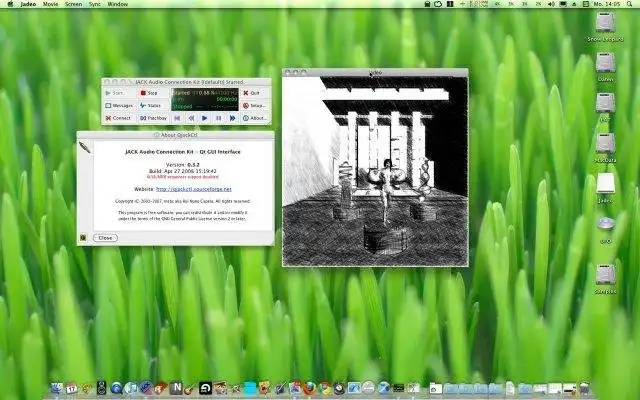Viewport: 640px width, 400px height.
Task: Open QjackCtl Setup dialog
Action: click(255, 105)
